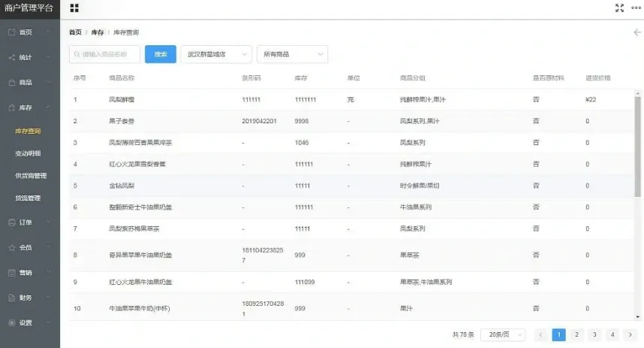Open the three-dot more options menu
Viewport: 644px width, 348px height.
click(x=636, y=8)
